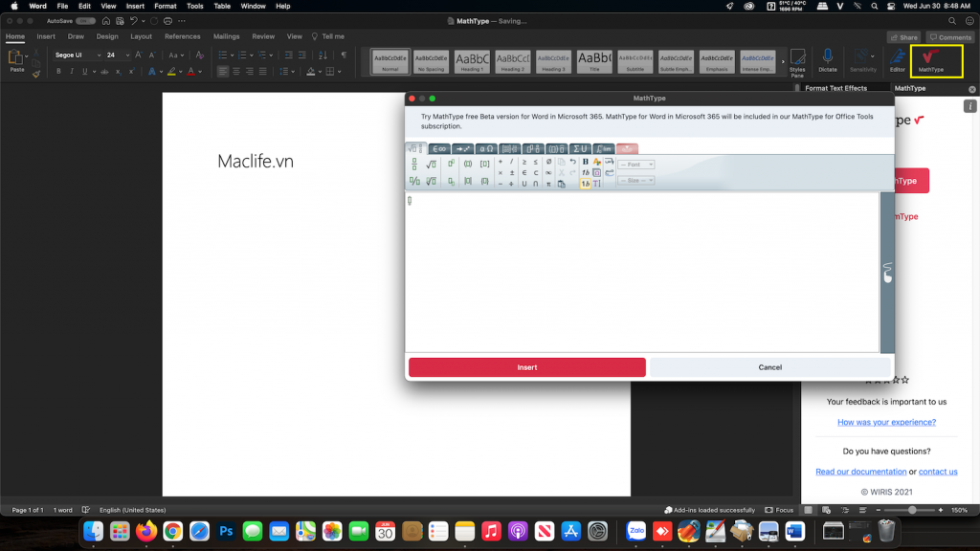Viewport: 980px width, 551px height.
Task: Insert a fraction template in MathType
Action: 413,164
